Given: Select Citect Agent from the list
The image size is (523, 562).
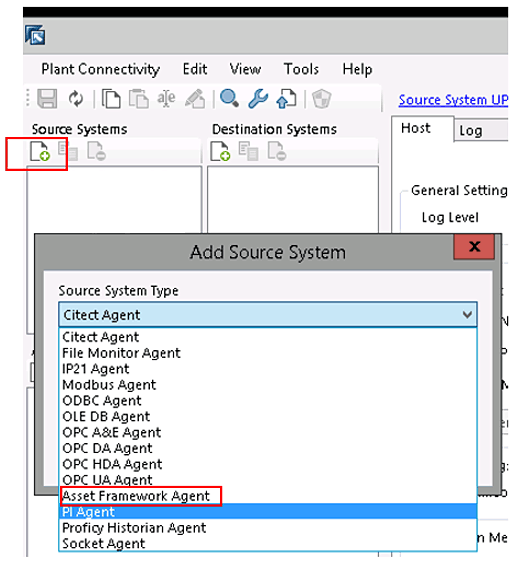Looking at the screenshot, I should point(268,337).
